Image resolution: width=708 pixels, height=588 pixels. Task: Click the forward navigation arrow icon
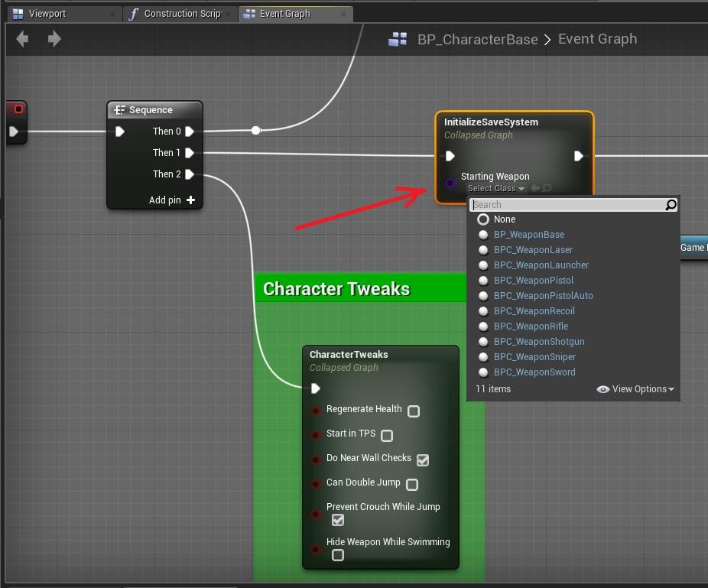coord(54,38)
